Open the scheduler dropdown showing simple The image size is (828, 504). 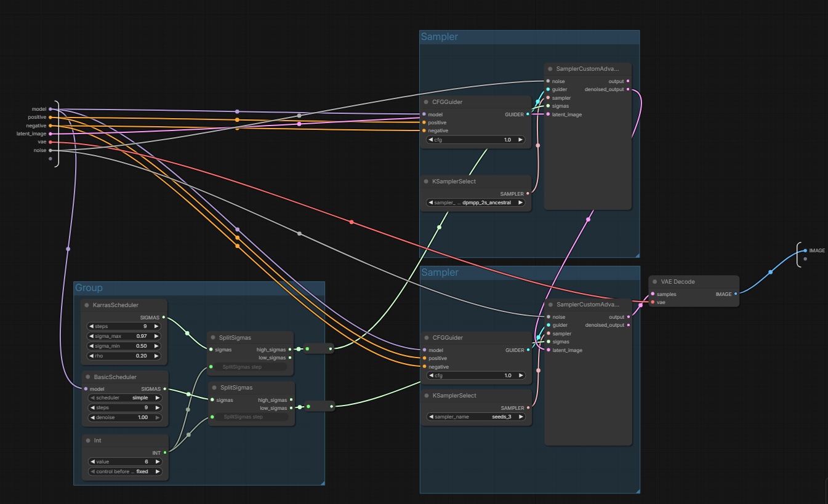tap(124, 398)
